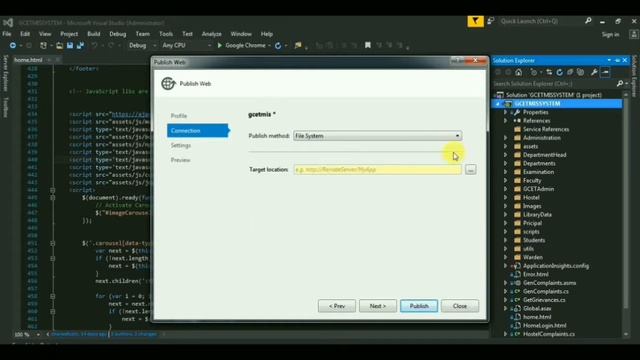Expand the DepartmentHead folder
The image size is (640, 360).
coord(506,155)
